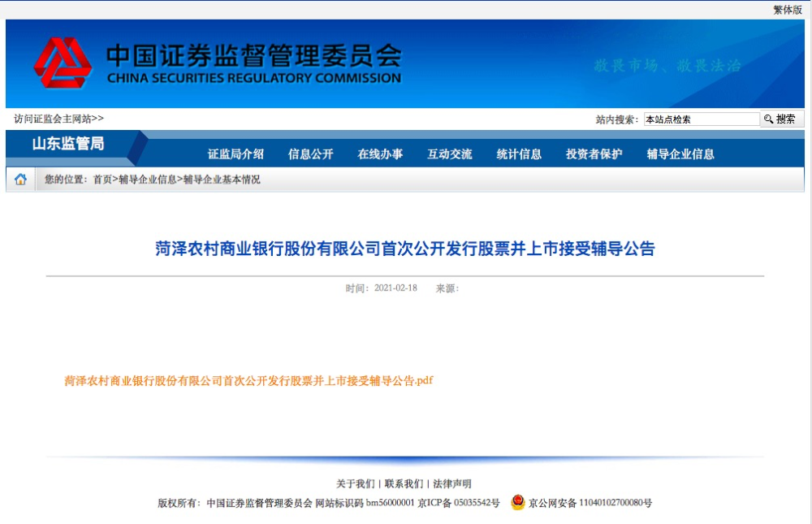Open the 互动交流 menu item
The width and height of the screenshot is (812, 524).
[x=450, y=154]
